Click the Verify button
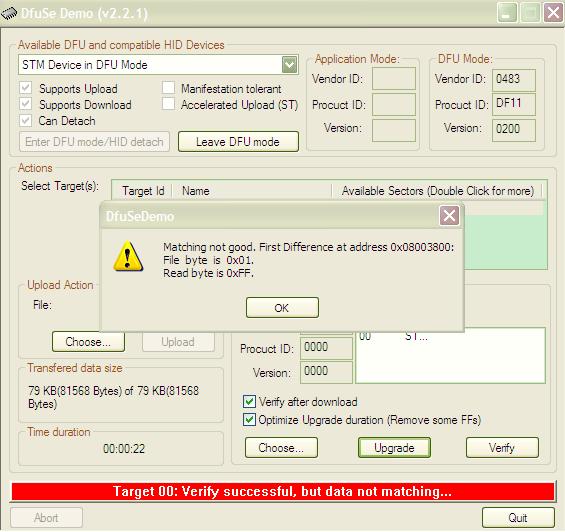565x532 pixels. pos(502,448)
